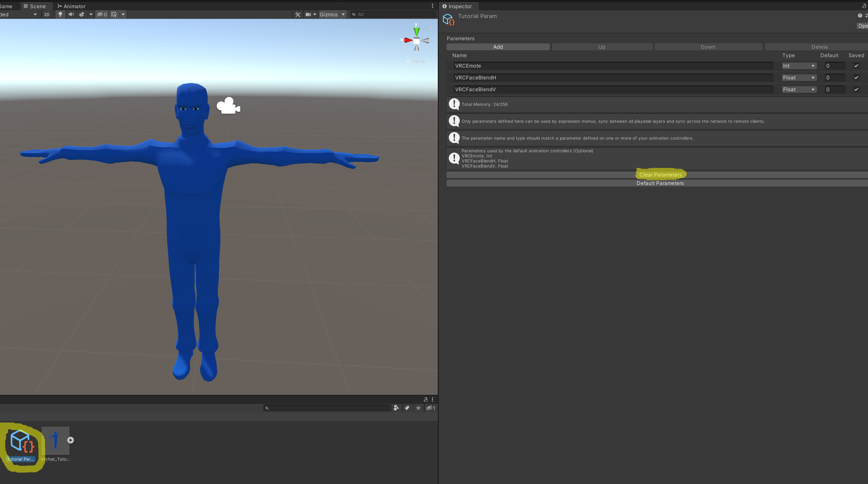This screenshot has height=484, width=868.
Task: Click favorites star icon in project panel
Action: pyautogui.click(x=418, y=408)
